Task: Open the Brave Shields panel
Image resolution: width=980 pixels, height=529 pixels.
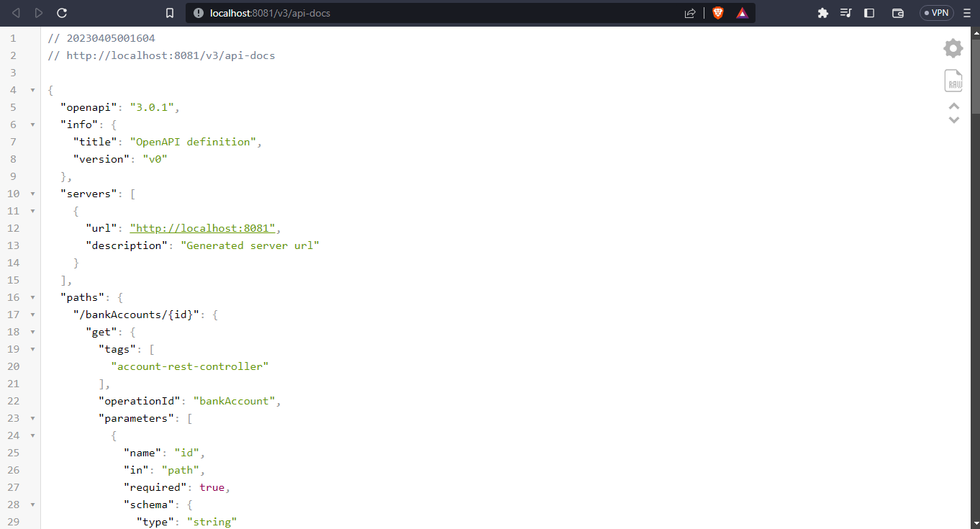Action: (718, 12)
